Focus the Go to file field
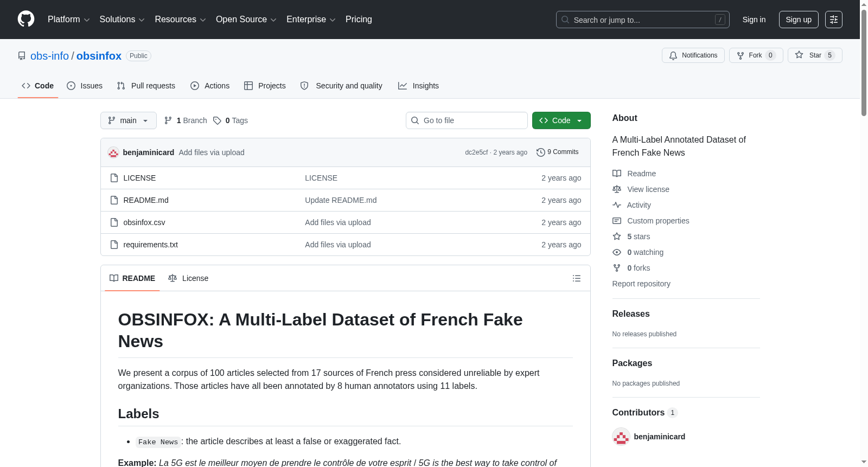Image resolution: width=868 pixels, height=467 pixels. coord(467,120)
